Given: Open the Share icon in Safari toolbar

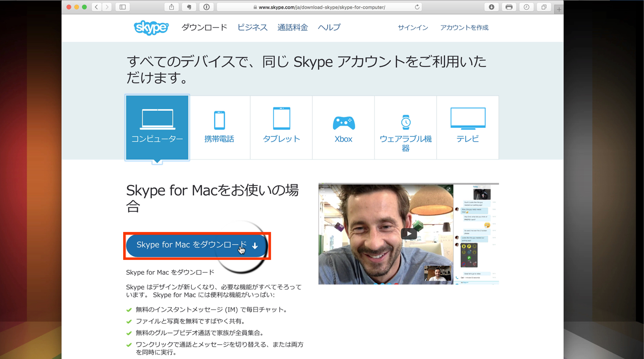Looking at the screenshot, I should coord(171,7).
